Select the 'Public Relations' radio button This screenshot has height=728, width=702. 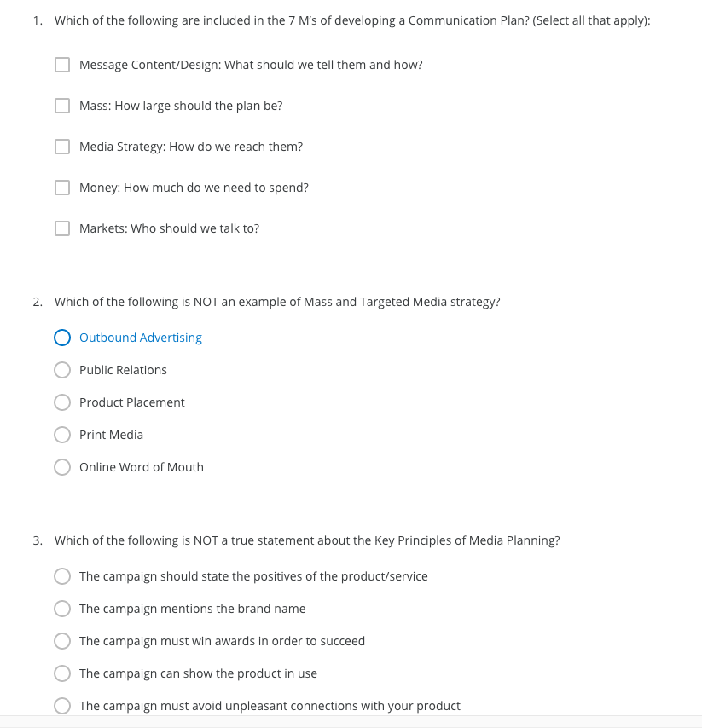click(61, 370)
